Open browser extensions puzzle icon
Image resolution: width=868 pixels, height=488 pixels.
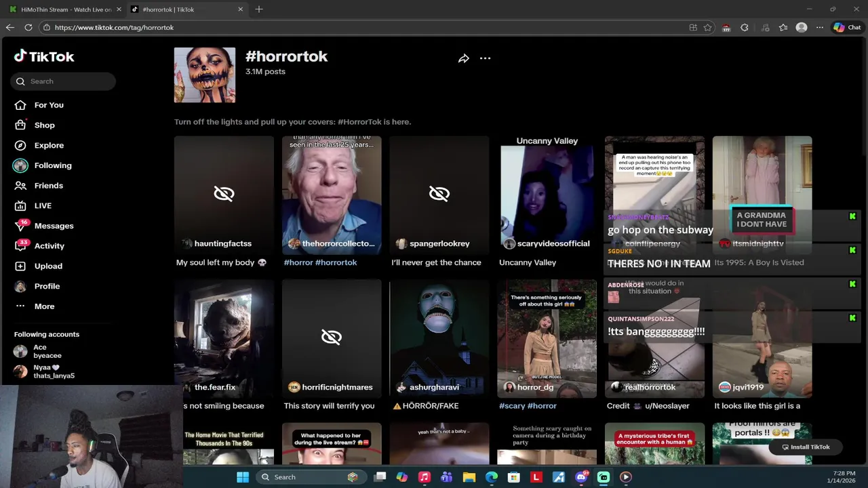coord(745,27)
